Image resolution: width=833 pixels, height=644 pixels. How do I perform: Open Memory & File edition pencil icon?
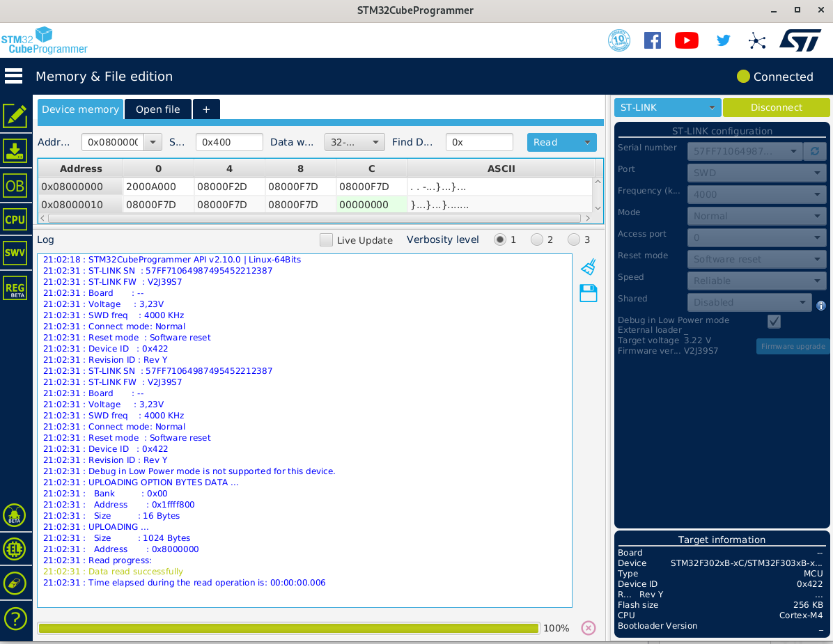(15, 116)
